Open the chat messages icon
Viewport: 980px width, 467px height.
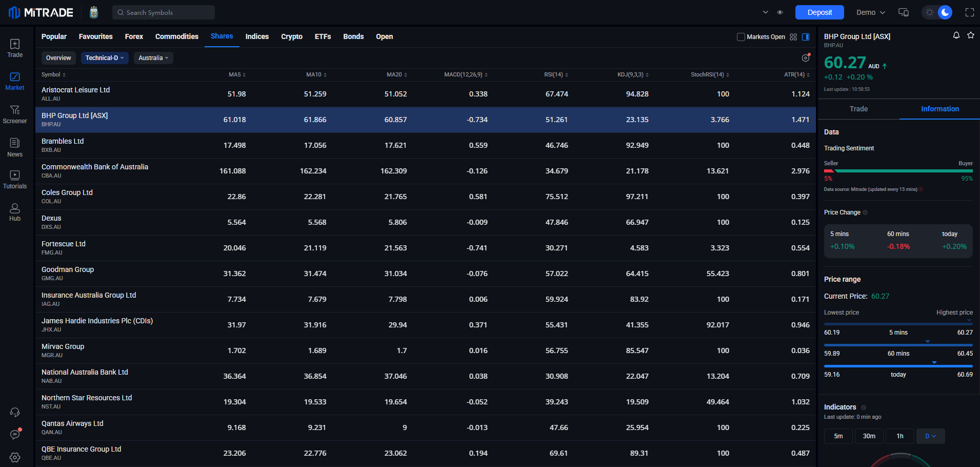click(15, 435)
